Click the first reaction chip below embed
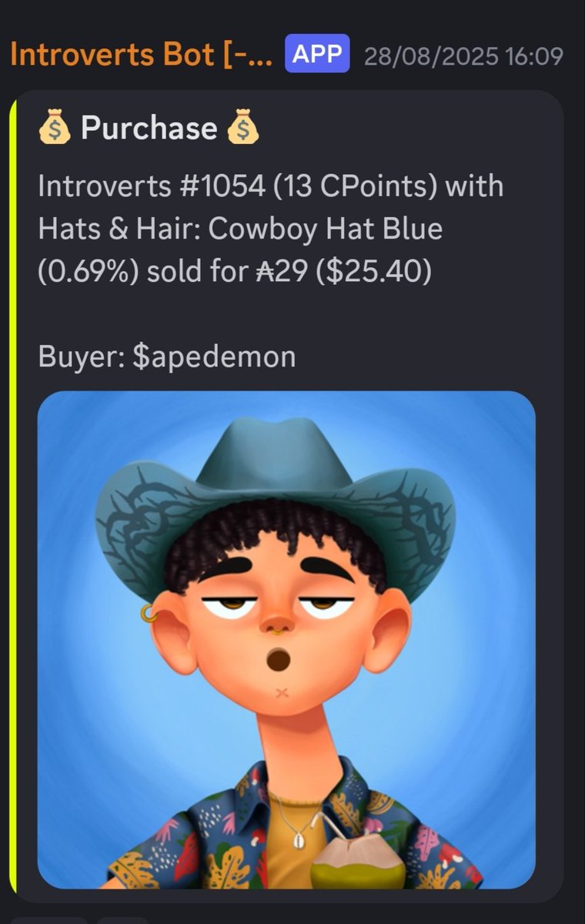The width and height of the screenshot is (585, 924). click(x=50, y=920)
